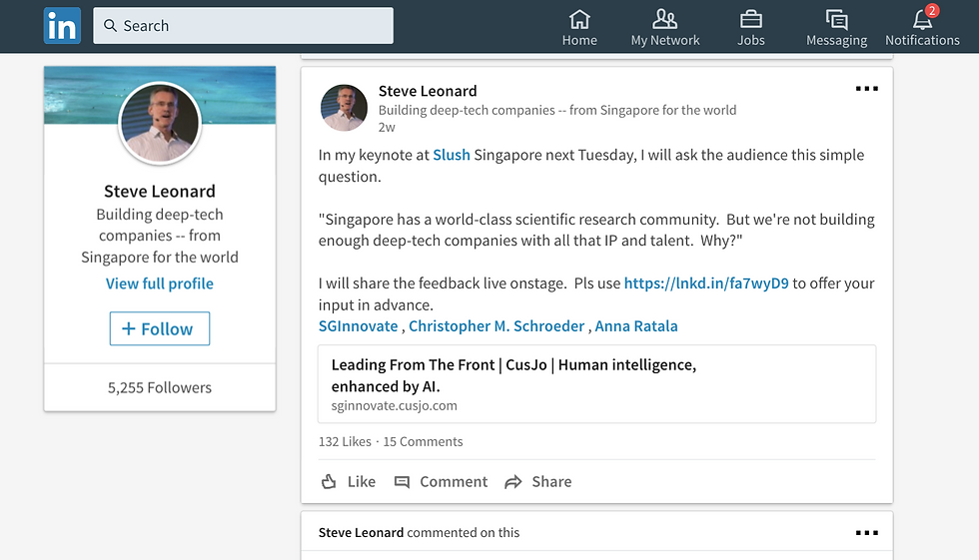Image resolution: width=979 pixels, height=560 pixels.
Task: Open View full profile link
Action: click(160, 283)
